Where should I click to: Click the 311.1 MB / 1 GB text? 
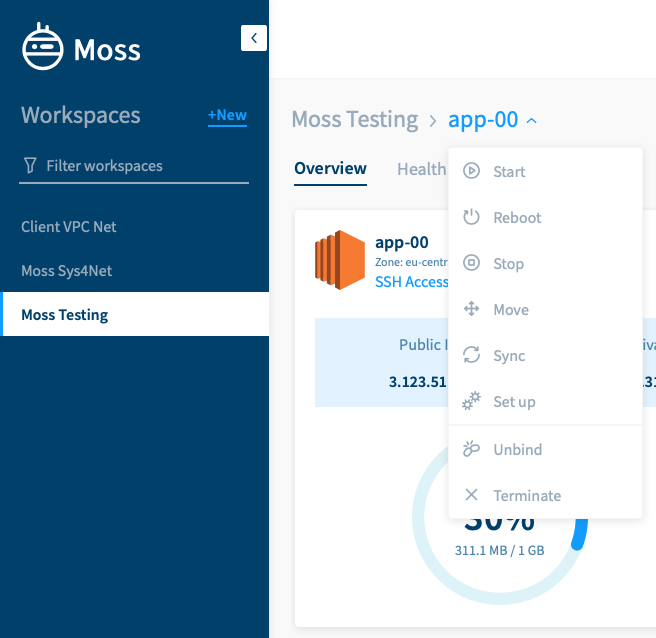(500, 550)
